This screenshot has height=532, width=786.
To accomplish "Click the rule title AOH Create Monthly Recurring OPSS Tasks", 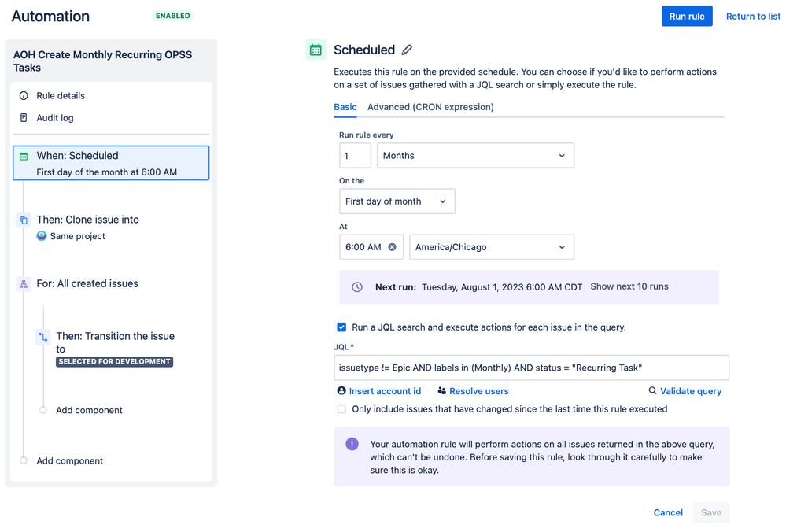I will pyautogui.click(x=102, y=61).
